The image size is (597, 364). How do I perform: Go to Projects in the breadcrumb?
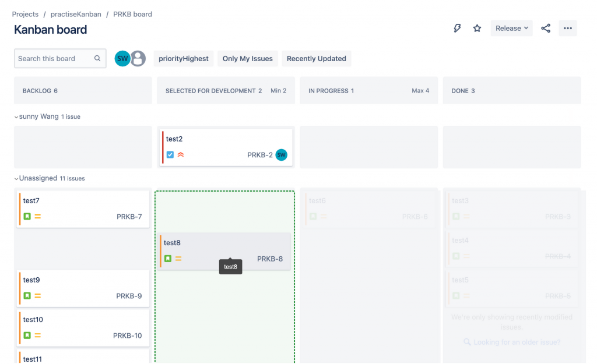[25, 14]
